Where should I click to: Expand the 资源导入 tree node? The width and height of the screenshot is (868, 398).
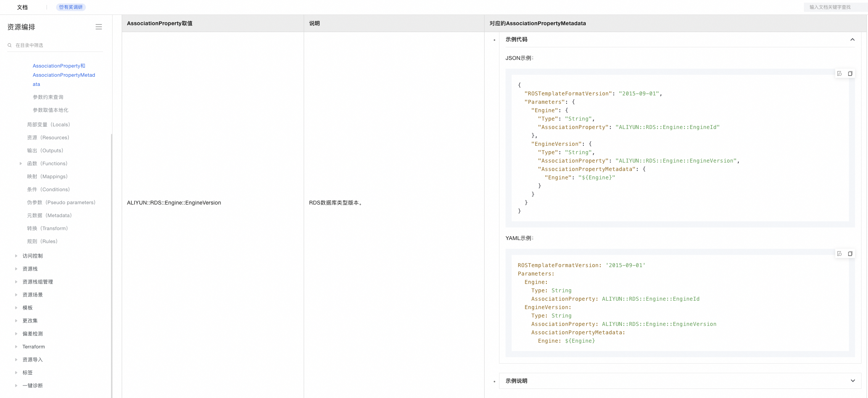tap(16, 359)
